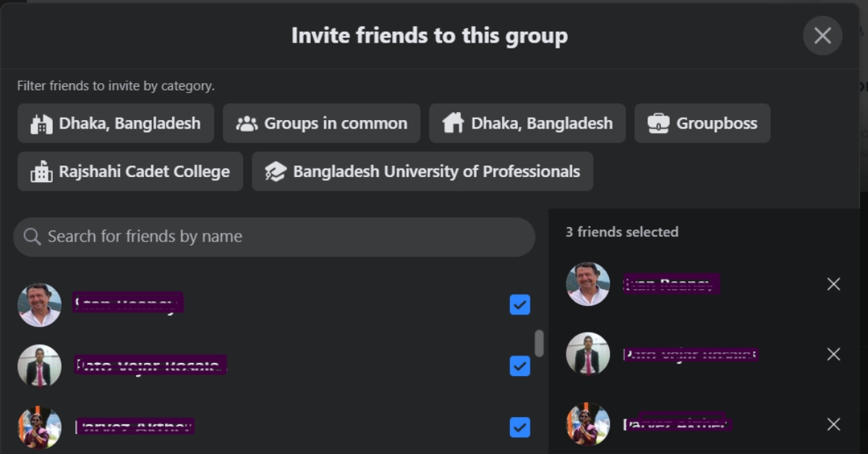The height and width of the screenshot is (454, 868).
Task: Click the Groups in common people icon
Action: pos(247,124)
